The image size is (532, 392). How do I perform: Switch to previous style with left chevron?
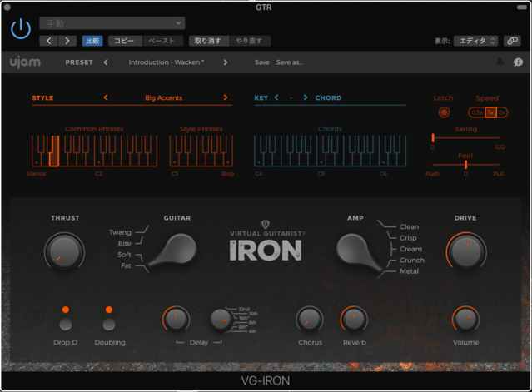(106, 97)
